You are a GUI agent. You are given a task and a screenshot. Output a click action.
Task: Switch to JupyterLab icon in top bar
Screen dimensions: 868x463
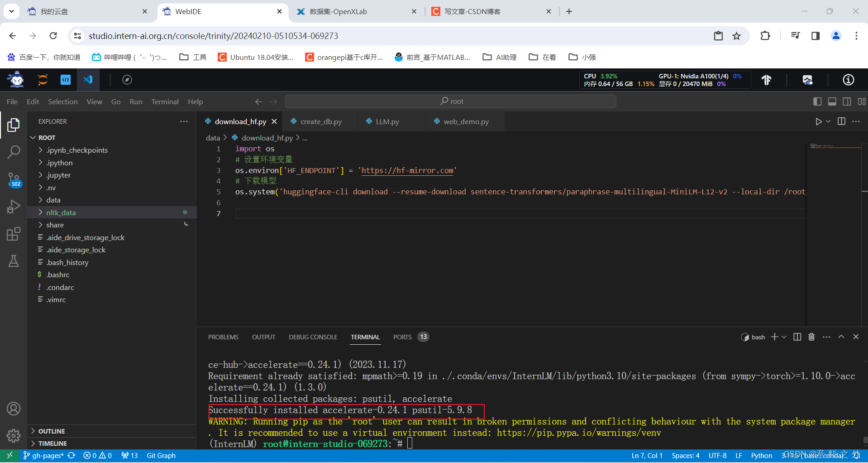[x=43, y=80]
